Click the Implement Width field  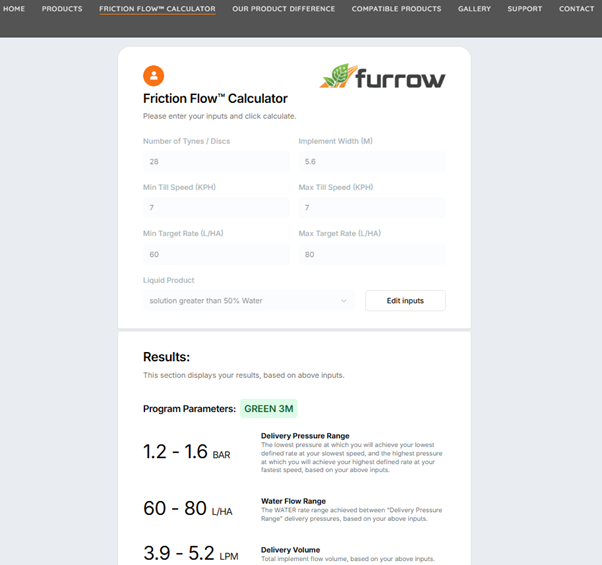tap(372, 162)
